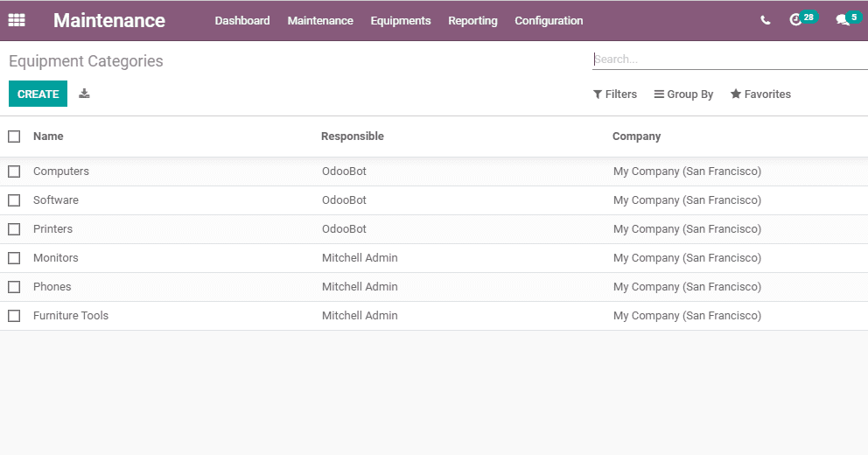Check the Phones row checkbox
The image size is (868, 455).
click(x=14, y=287)
